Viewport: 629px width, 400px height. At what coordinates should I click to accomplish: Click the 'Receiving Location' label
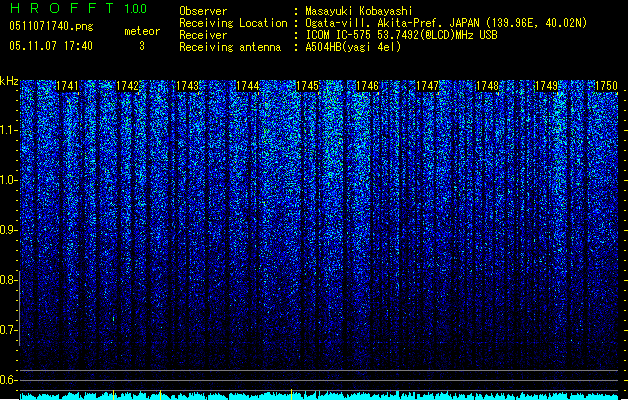tap(233, 23)
